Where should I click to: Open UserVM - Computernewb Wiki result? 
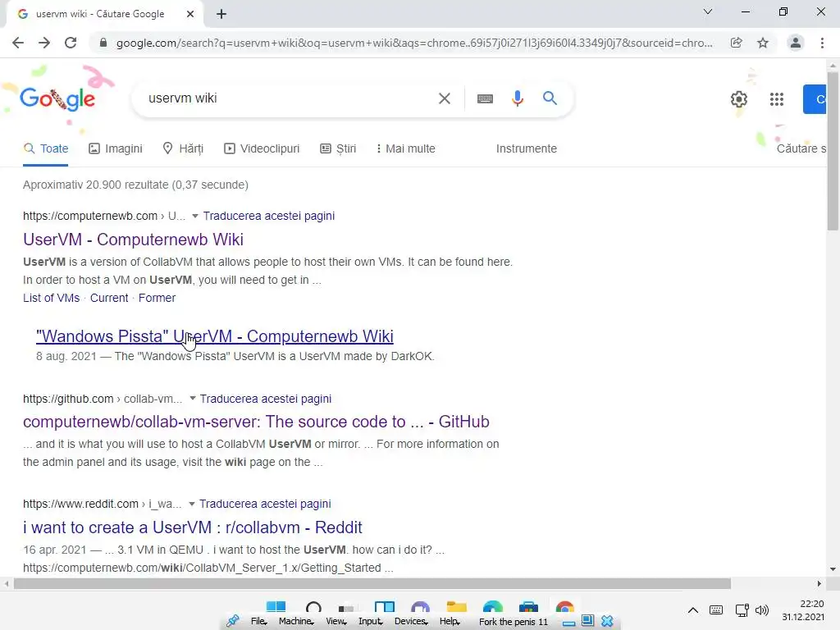[133, 240]
